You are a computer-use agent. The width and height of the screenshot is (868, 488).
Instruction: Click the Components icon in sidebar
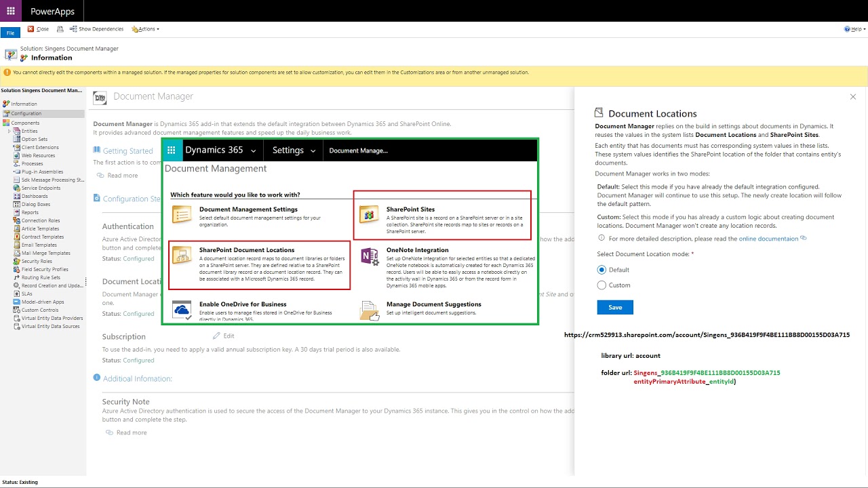[x=6, y=123]
